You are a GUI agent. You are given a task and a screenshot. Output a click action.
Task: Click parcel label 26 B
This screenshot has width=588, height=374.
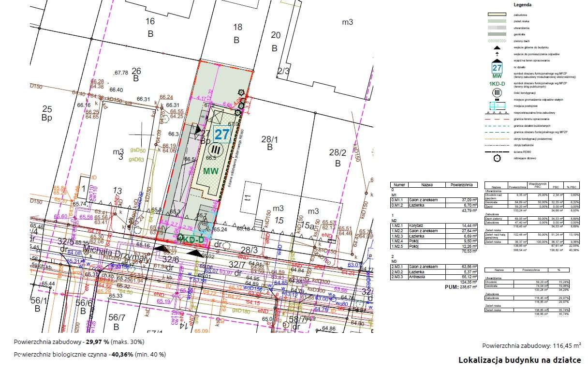(136, 74)
